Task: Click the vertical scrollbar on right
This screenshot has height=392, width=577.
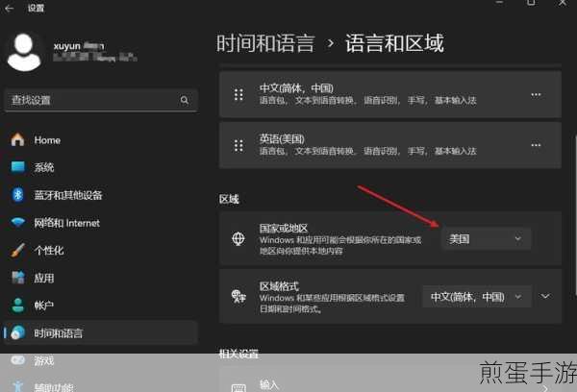Action: coord(575,215)
